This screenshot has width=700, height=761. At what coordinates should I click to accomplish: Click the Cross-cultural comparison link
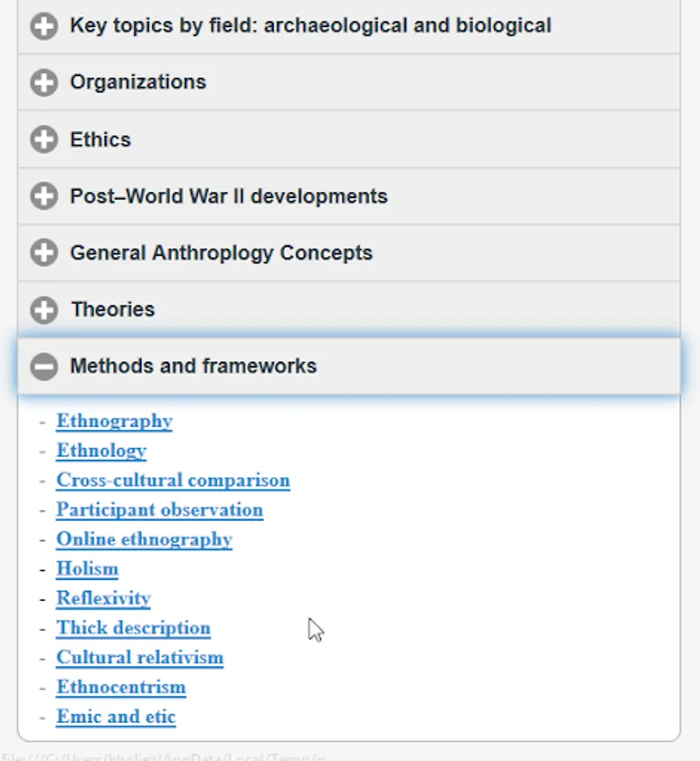(x=172, y=480)
